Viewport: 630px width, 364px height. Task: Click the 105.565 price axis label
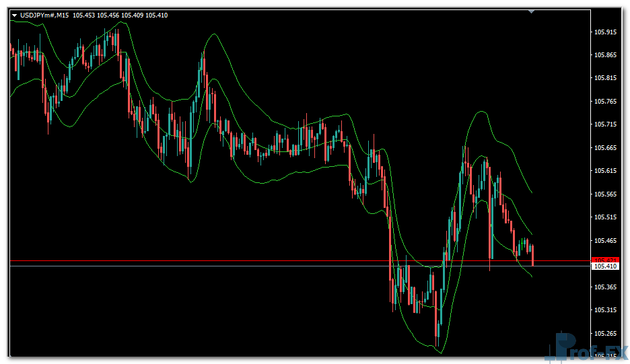606,194
